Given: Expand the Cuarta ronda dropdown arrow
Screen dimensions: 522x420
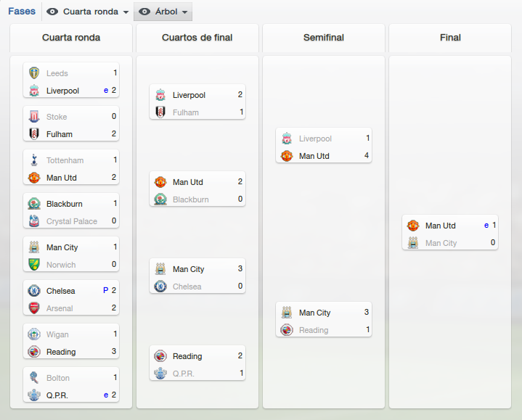Looking at the screenshot, I should point(126,12).
